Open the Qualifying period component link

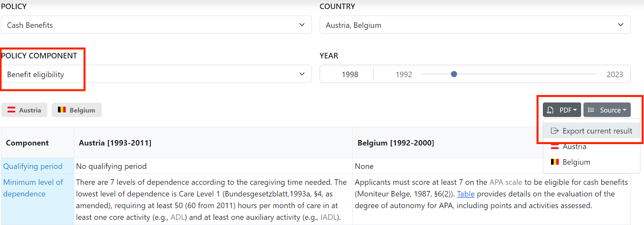pos(33,166)
